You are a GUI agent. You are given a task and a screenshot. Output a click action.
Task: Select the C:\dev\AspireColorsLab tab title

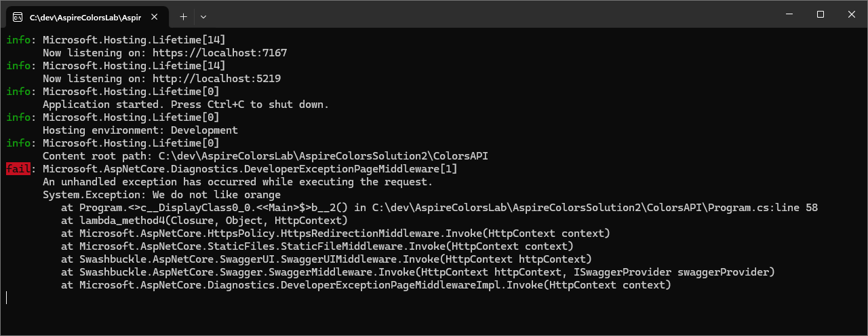click(85, 16)
